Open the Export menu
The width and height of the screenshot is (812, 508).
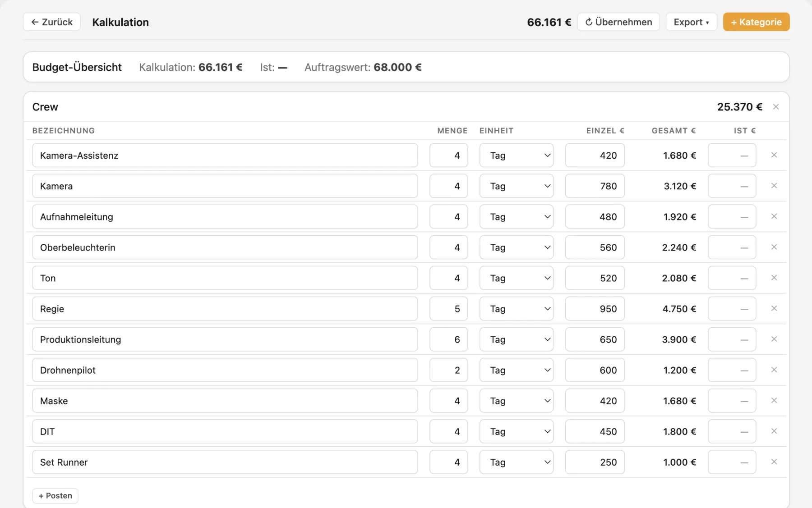coord(691,22)
